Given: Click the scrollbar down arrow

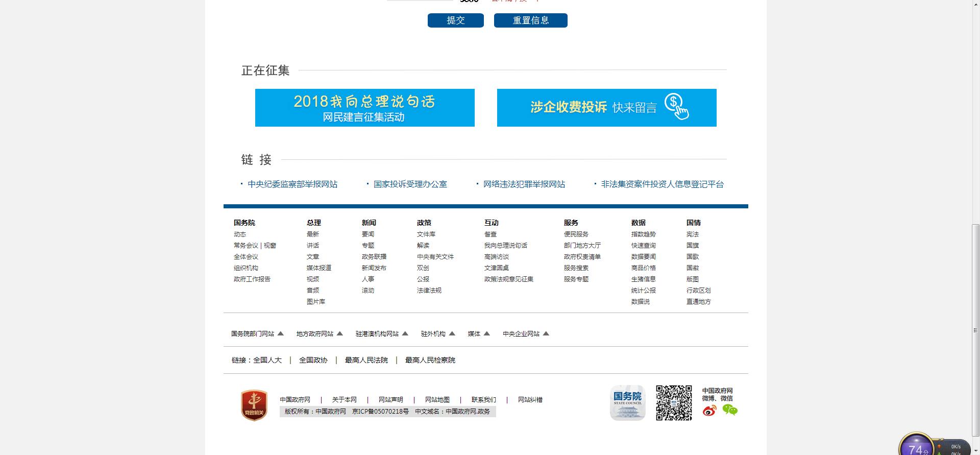Looking at the screenshot, I should click(x=975, y=451).
